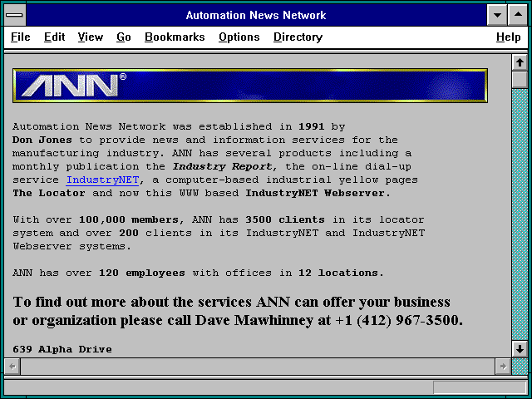Click the '12 locations.' text
The image size is (532, 399).
click(341, 273)
